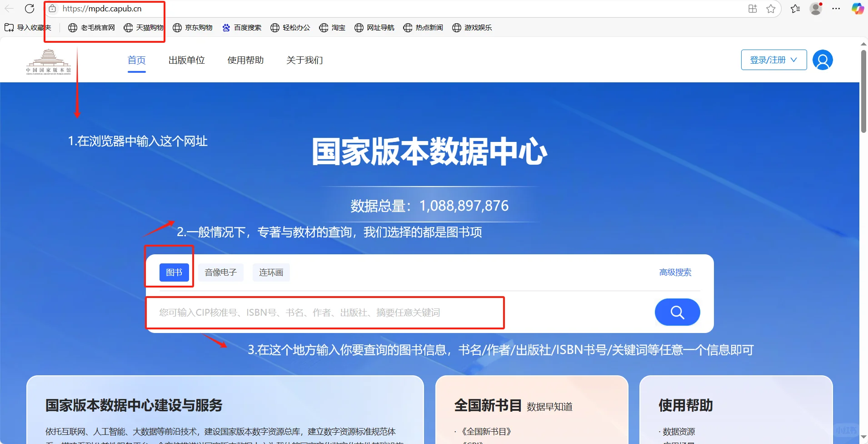This screenshot has height=444, width=868.
Task: Click the blue magnifier search button
Action: point(677,312)
